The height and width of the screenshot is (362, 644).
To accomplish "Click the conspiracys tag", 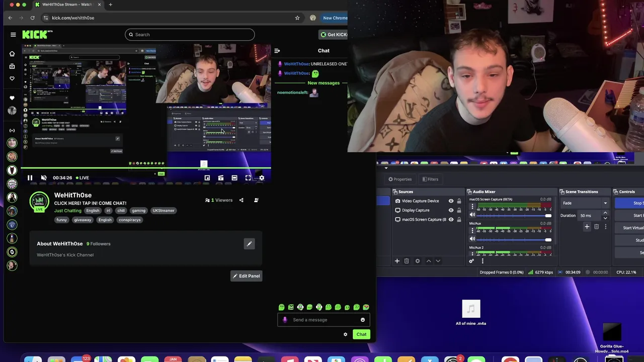I will (x=130, y=220).
